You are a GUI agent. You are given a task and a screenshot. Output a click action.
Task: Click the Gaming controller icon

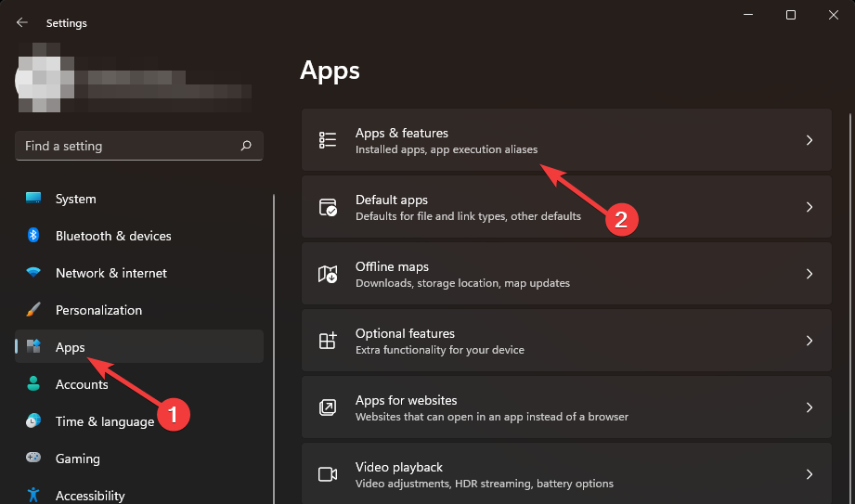pos(33,459)
